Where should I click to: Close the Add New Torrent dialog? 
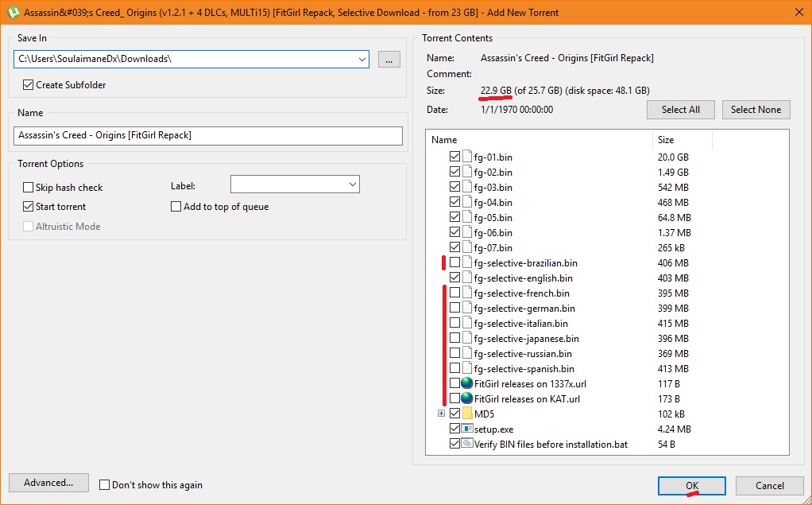[x=799, y=12]
